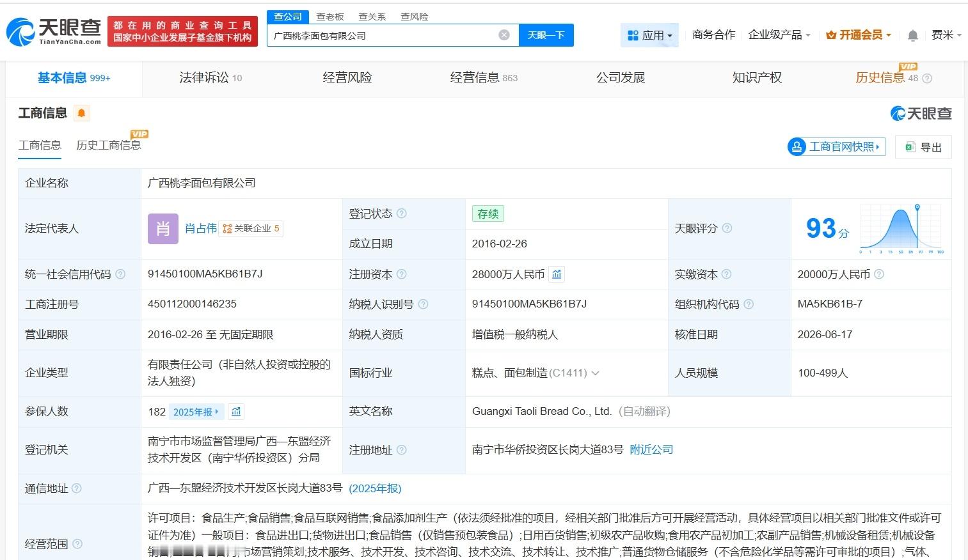Switch to the 经营风险 tab
Viewport: 968px width, 560px height.
[x=347, y=78]
